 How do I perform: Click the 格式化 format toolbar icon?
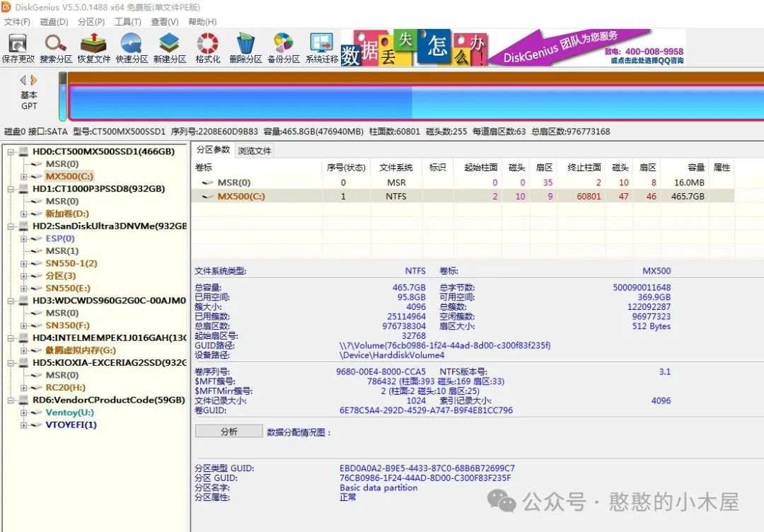tap(207, 47)
